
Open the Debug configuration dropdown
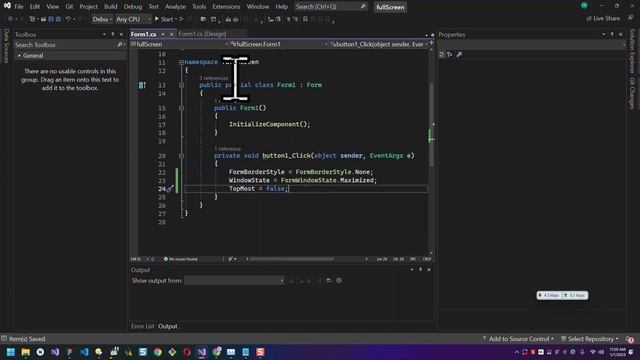tap(102, 19)
